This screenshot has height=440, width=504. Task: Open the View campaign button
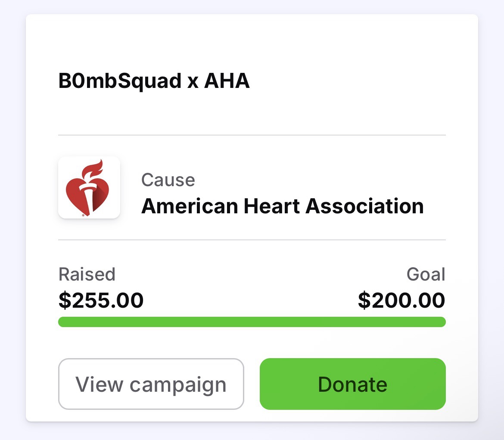coord(151,384)
